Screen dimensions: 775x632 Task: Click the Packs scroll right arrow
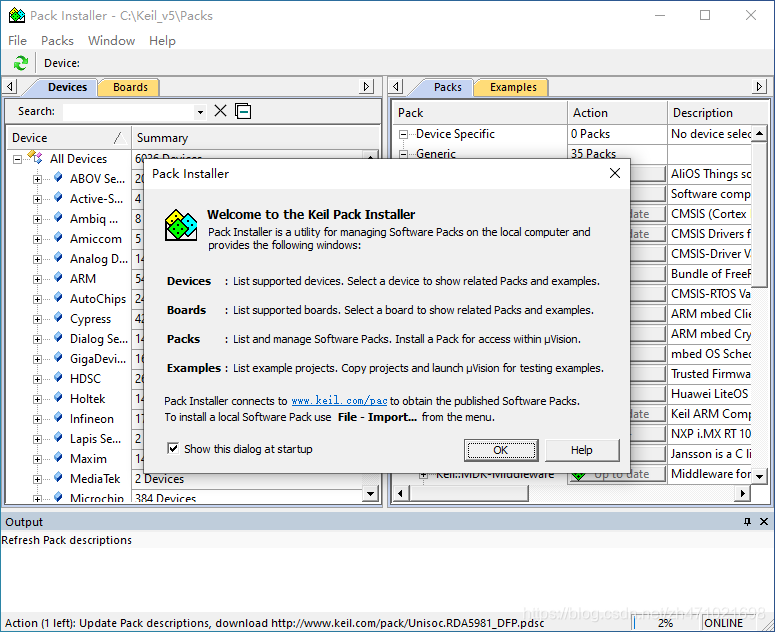click(x=742, y=493)
